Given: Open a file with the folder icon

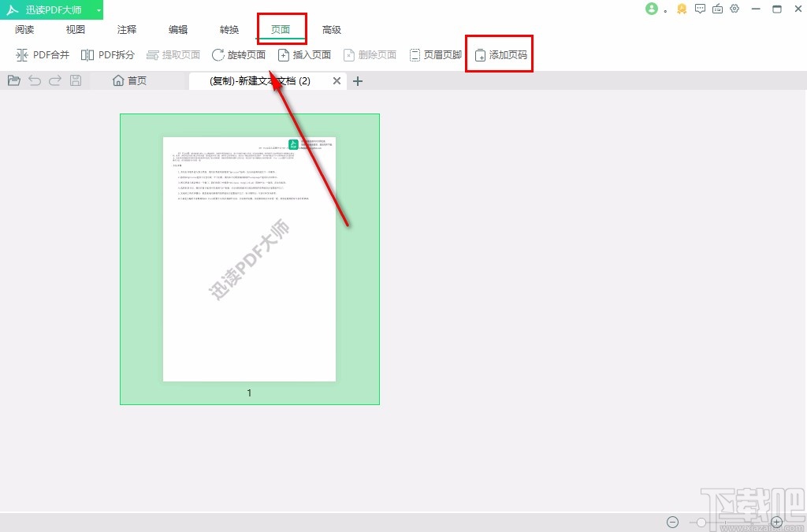Looking at the screenshot, I should pyautogui.click(x=13, y=80).
